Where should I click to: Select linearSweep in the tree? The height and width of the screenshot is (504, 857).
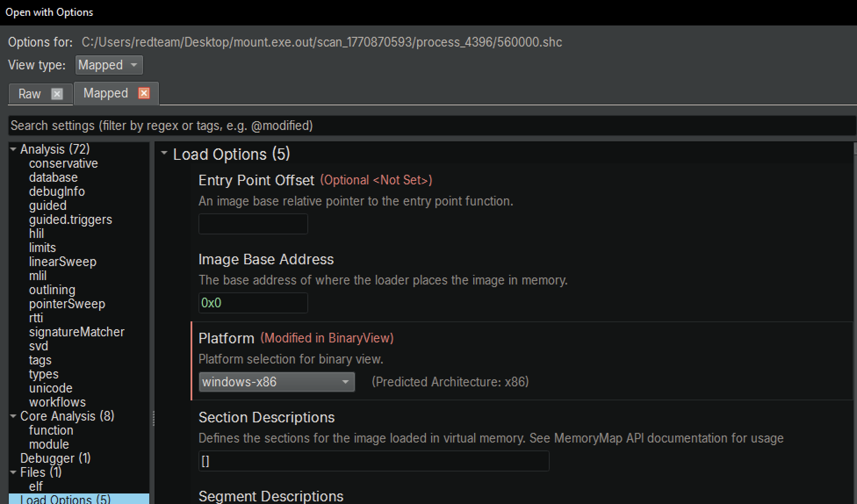pos(62,262)
